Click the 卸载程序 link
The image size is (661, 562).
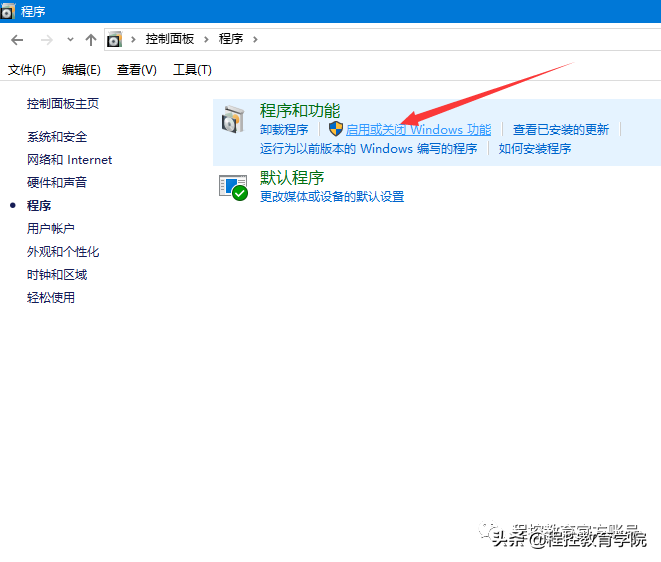click(x=284, y=130)
